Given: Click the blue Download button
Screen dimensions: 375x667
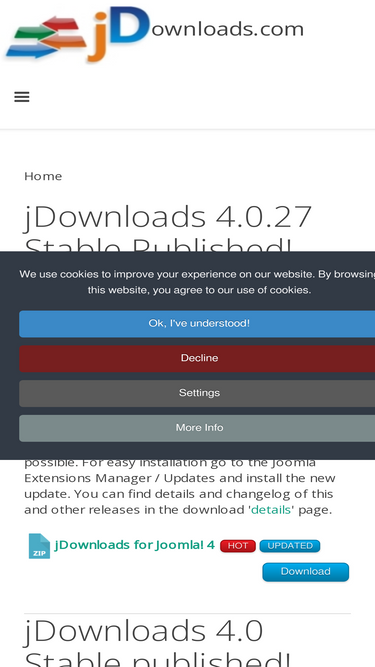Looking at the screenshot, I should click(x=306, y=572).
